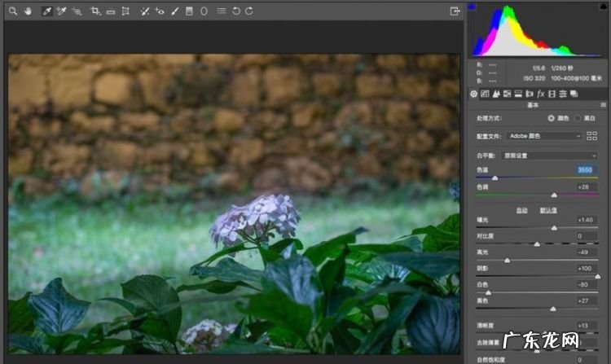This screenshot has height=364, width=611.
Task: Select the Graduated Filter tool
Action: (x=189, y=11)
